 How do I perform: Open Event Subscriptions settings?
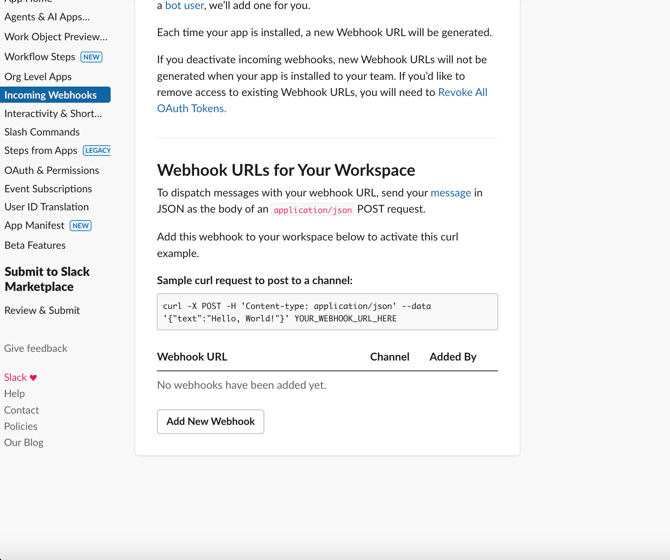pos(48,188)
